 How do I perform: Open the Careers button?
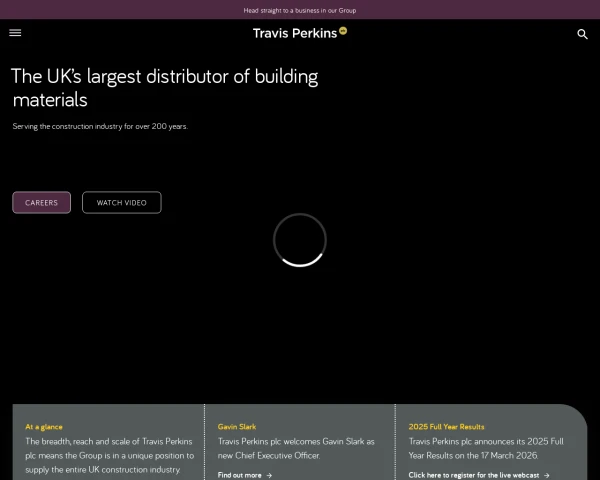pyautogui.click(x=41, y=202)
